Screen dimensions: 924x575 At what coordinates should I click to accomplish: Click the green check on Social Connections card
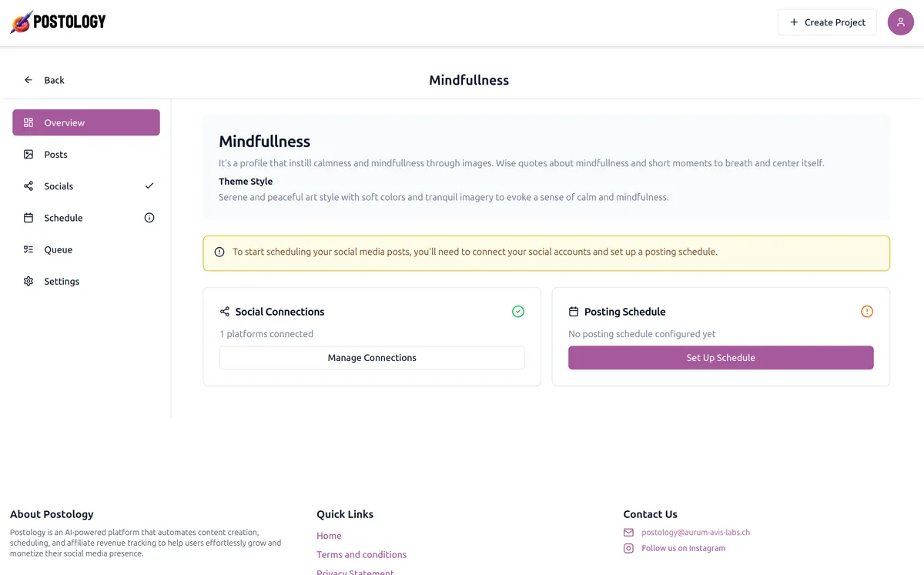517,311
